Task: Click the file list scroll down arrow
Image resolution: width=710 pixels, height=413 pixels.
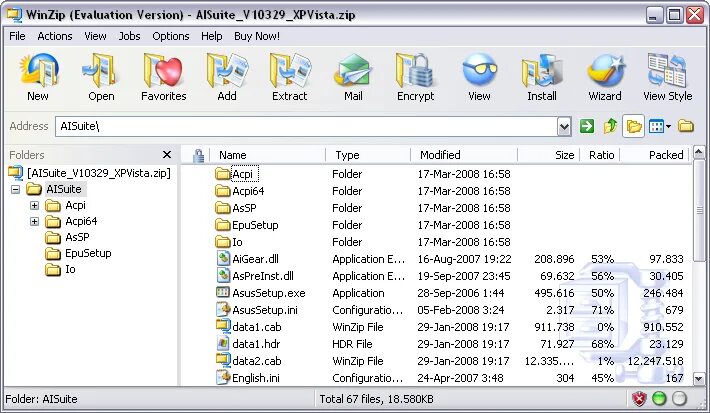Action: pos(699,378)
